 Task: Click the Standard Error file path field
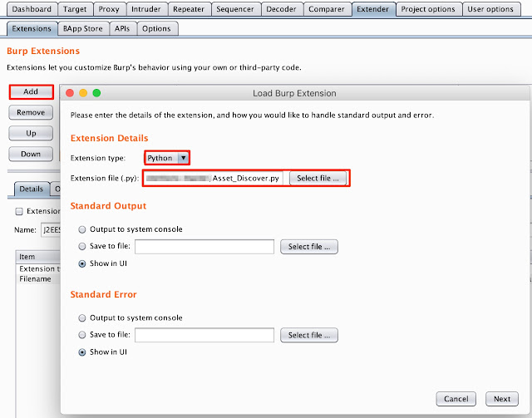[x=204, y=335]
